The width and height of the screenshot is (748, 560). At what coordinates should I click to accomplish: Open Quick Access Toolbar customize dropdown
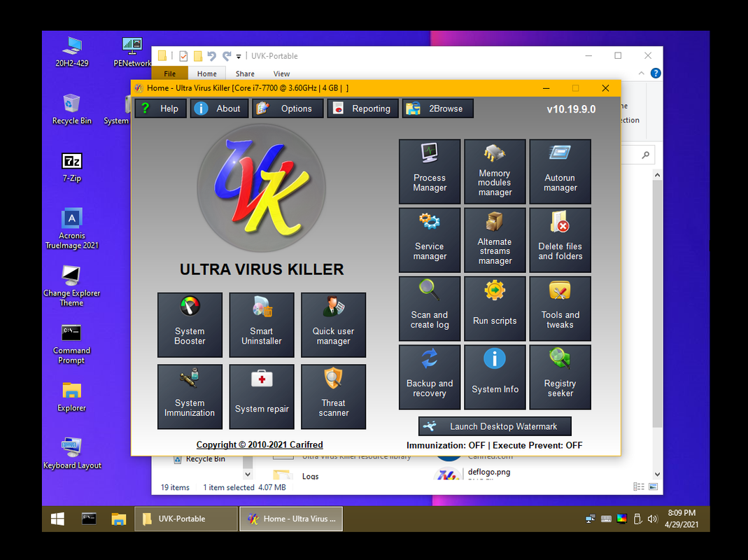[239, 56]
